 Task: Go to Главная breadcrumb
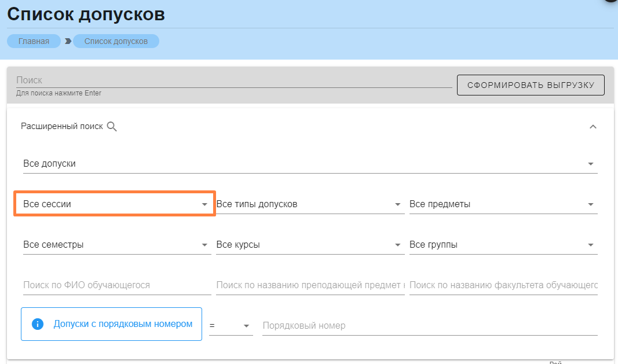coord(34,41)
